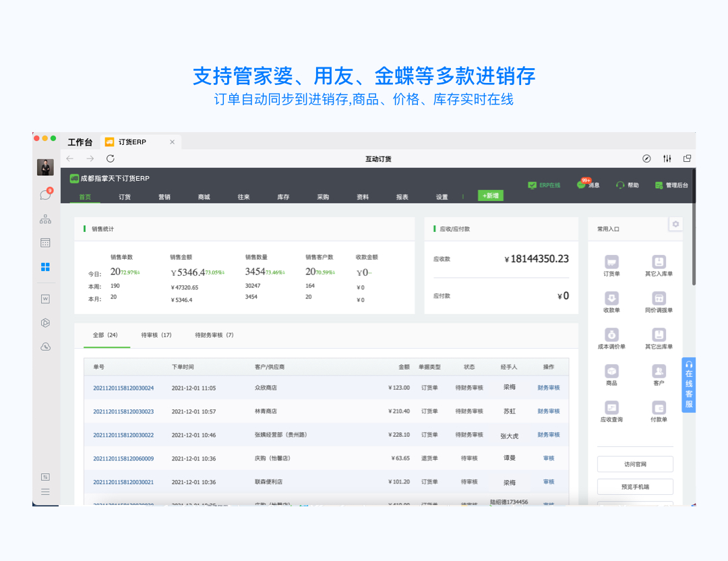Open order 2021120115812006​0009
The height and width of the screenshot is (561, 728).
123,459
